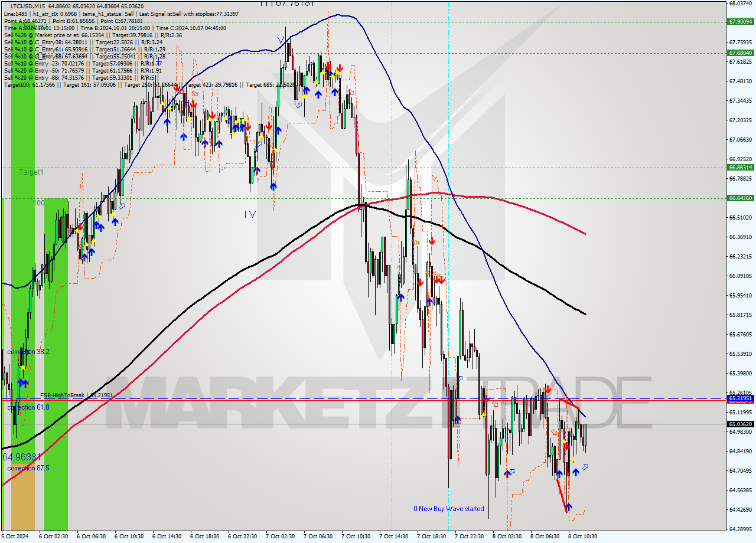Click the '6 Oct 14:30' time label

167,537
